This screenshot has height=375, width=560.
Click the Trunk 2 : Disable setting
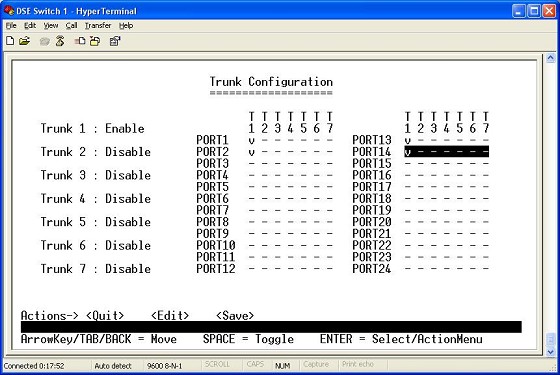coord(96,152)
